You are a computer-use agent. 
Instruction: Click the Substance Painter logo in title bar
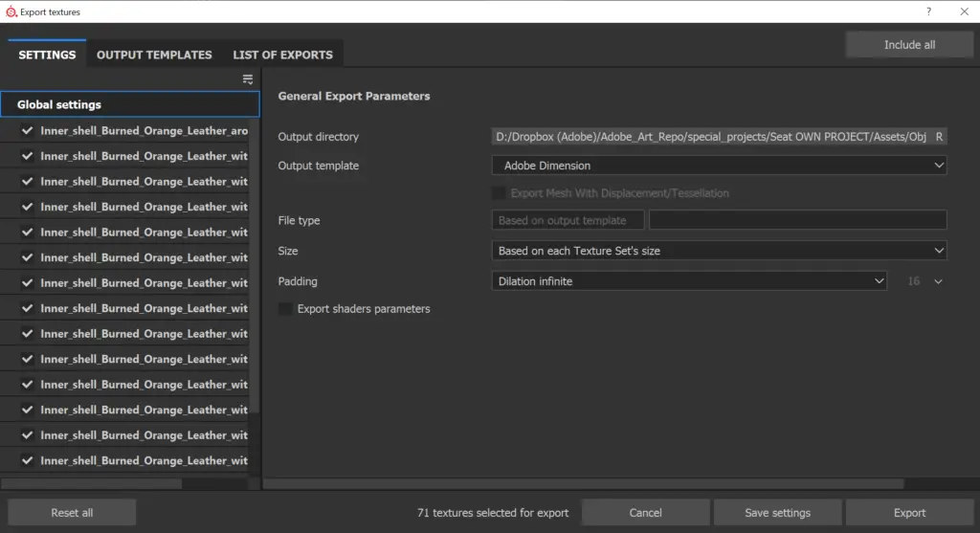(x=11, y=11)
